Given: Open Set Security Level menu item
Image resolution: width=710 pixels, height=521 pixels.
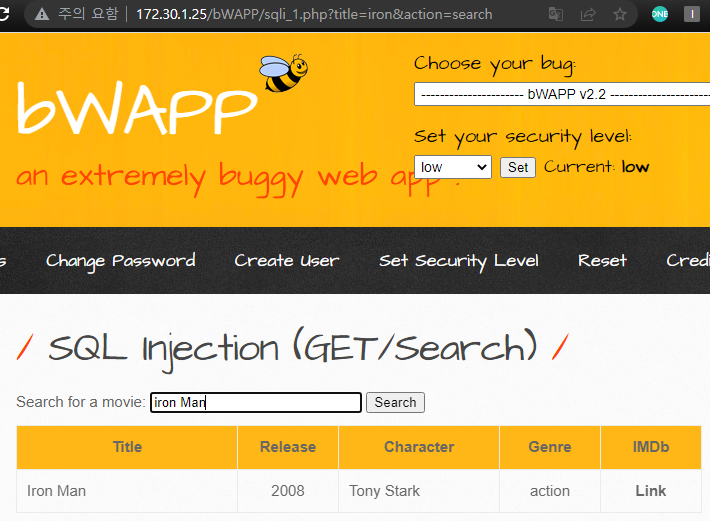Looking at the screenshot, I should (x=459, y=261).
